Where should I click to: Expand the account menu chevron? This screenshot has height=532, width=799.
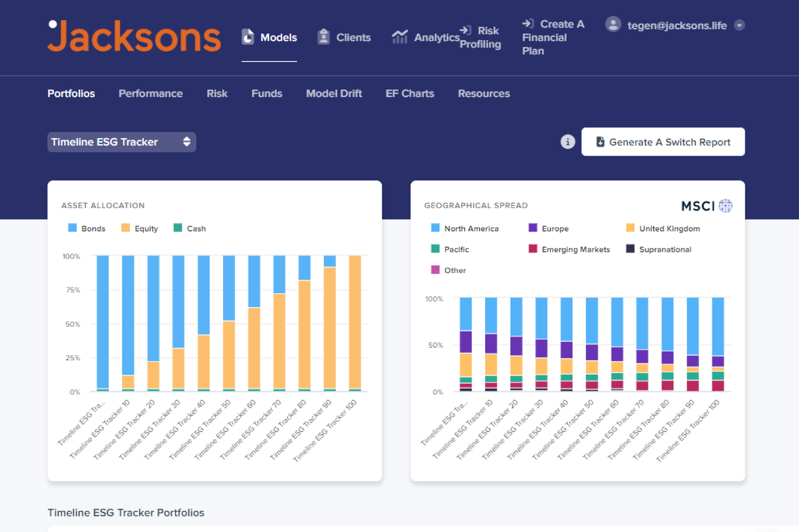click(740, 25)
